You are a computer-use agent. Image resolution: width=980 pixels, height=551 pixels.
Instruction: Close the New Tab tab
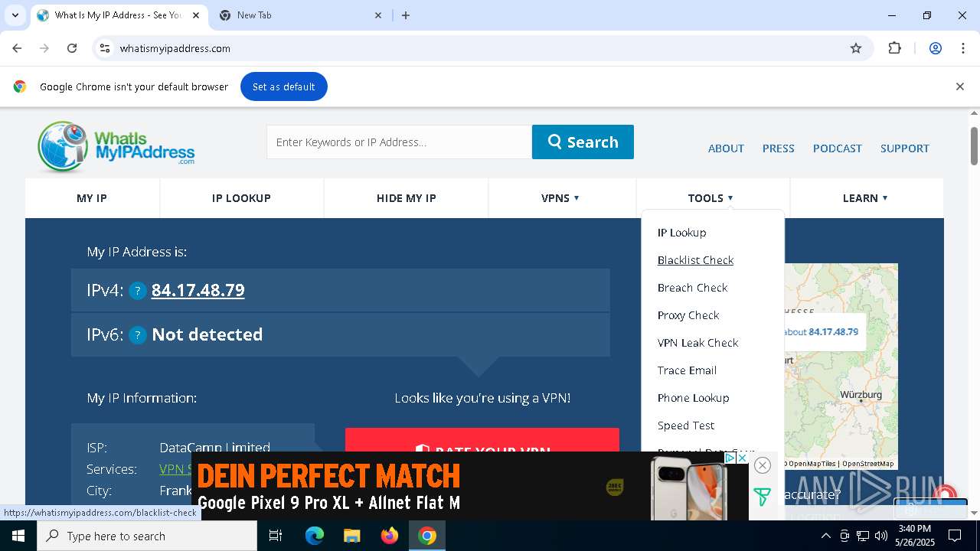[379, 15]
